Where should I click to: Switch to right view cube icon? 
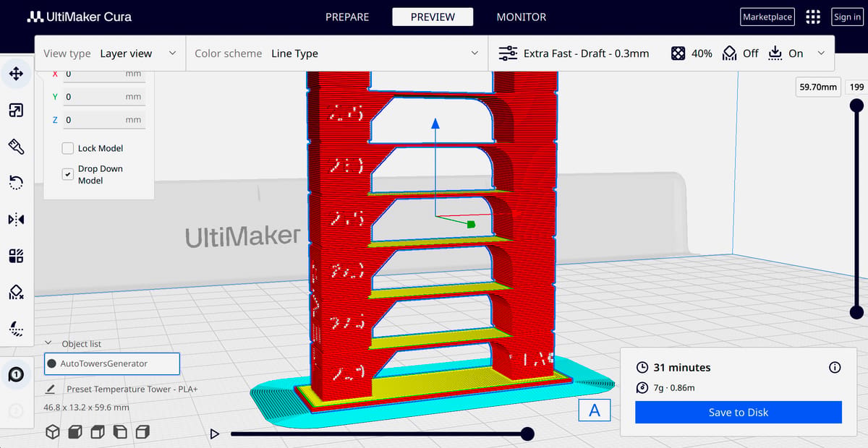[142, 432]
